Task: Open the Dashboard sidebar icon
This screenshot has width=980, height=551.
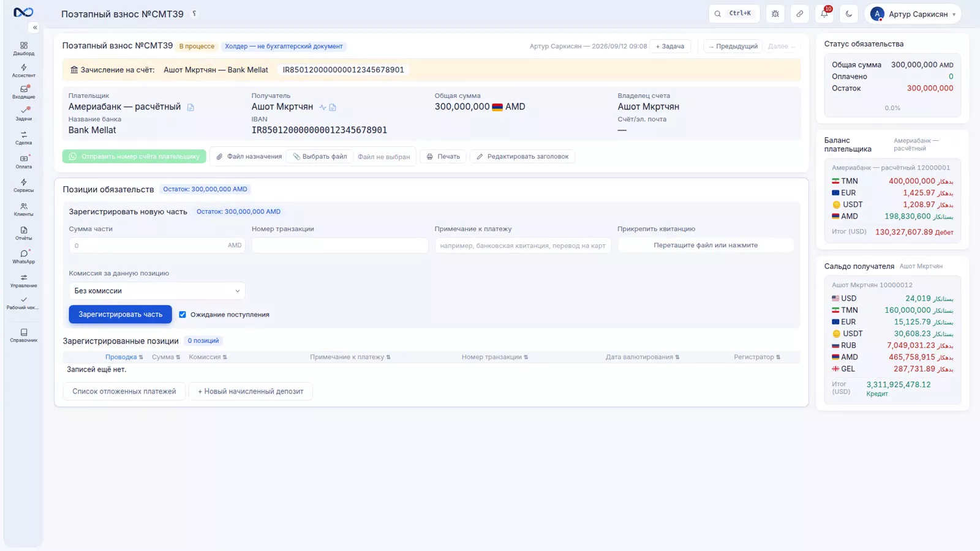Action: [x=23, y=48]
